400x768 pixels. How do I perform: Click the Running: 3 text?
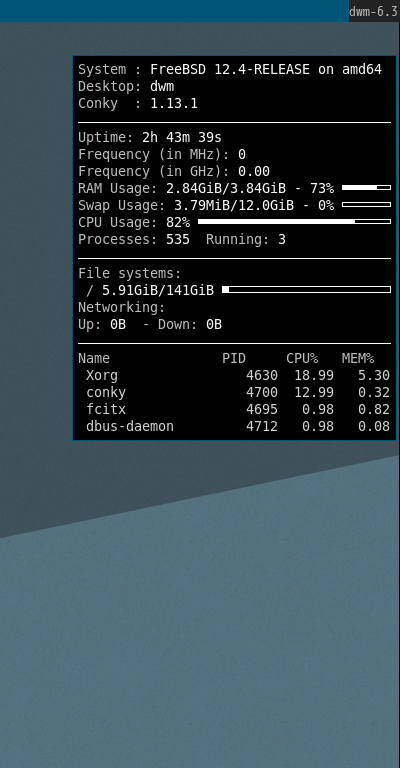tap(246, 240)
